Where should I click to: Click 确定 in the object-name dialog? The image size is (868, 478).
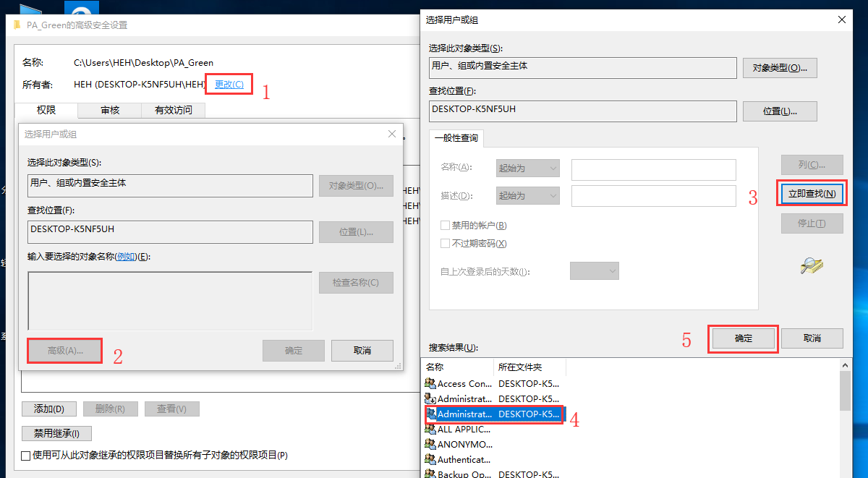pos(294,351)
